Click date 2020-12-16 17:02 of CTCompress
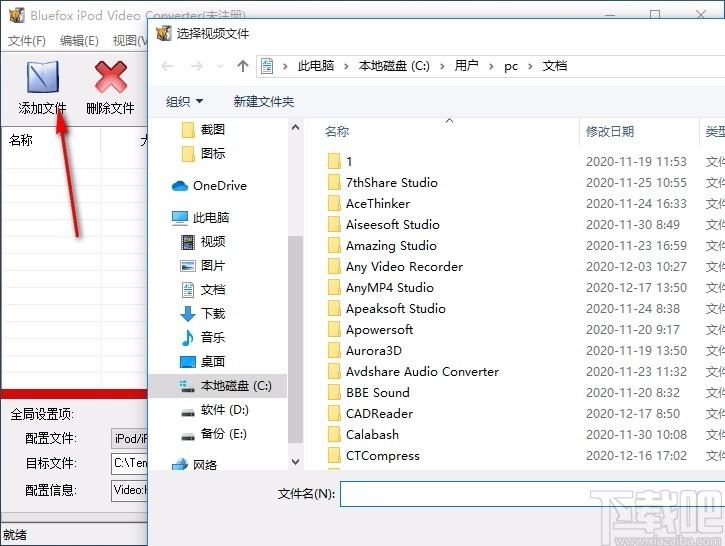Image resolution: width=725 pixels, height=546 pixels. 636,456
